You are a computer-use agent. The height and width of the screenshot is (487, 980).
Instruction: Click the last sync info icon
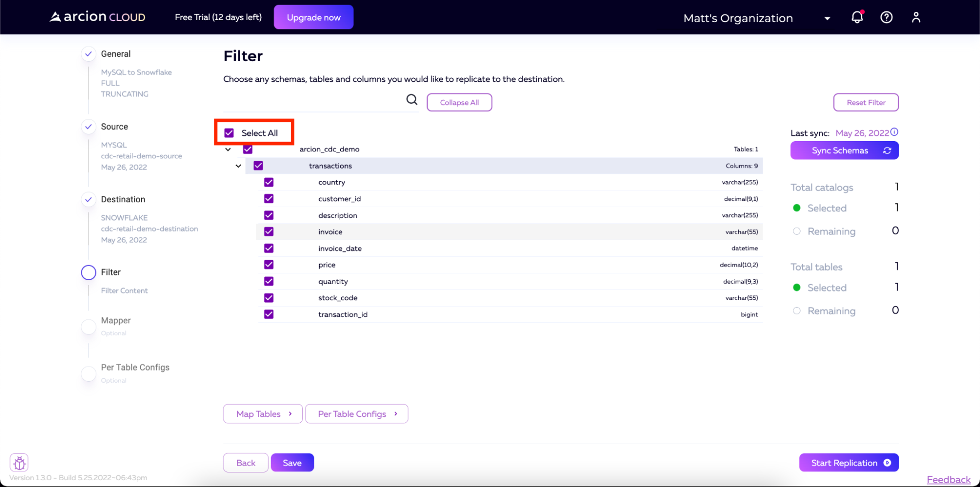(x=894, y=132)
